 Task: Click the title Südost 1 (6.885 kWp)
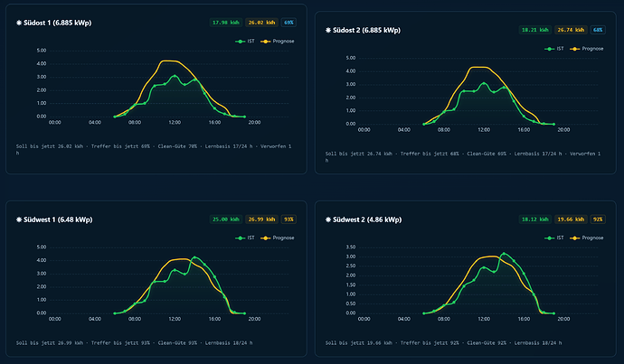click(x=57, y=23)
